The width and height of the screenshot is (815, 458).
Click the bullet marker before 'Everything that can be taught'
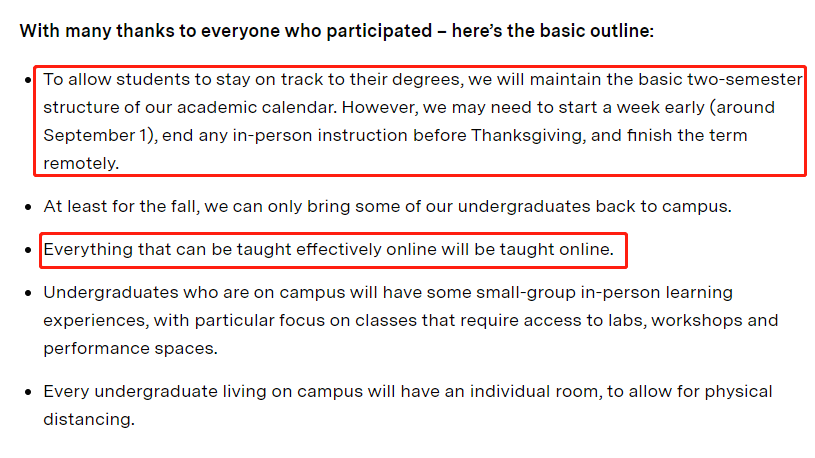28,250
